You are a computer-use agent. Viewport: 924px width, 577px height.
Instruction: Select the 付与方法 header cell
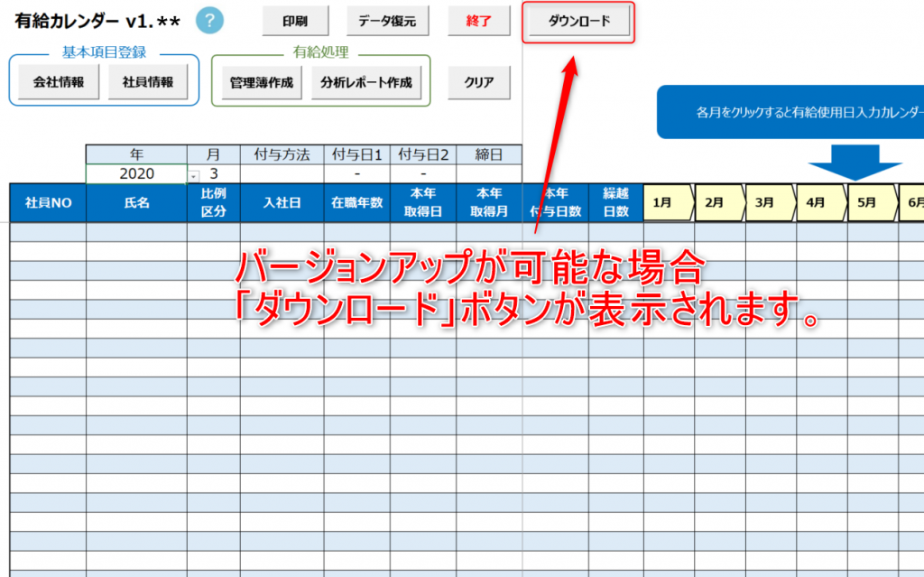[282, 154]
